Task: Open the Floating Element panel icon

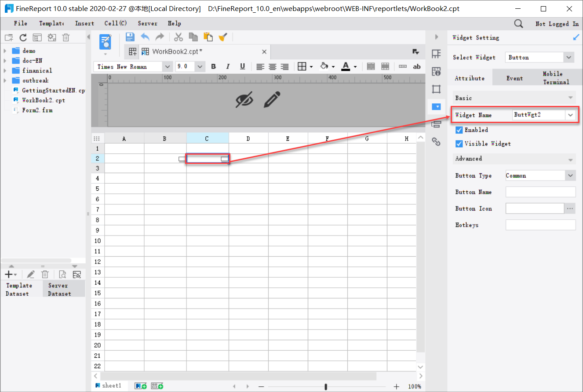Action: 436,89
